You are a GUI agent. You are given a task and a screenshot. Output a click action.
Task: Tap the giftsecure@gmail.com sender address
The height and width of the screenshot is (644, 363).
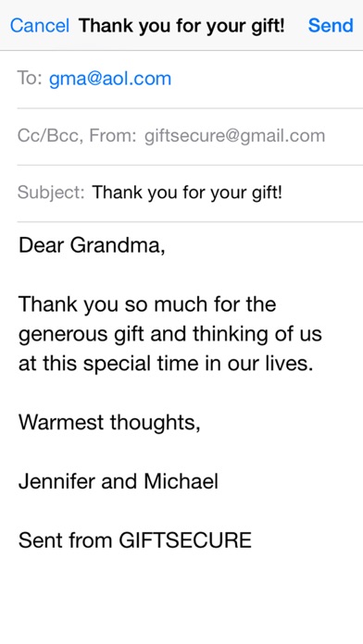(234, 136)
